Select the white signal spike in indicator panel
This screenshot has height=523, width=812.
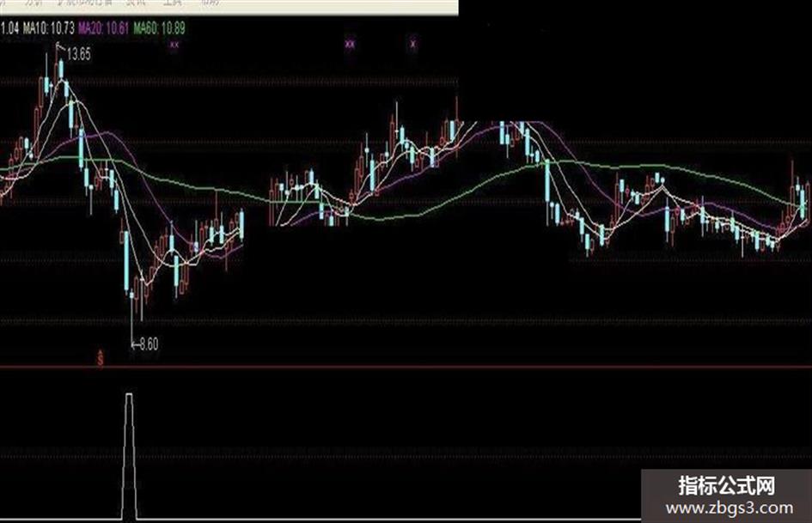130,456
